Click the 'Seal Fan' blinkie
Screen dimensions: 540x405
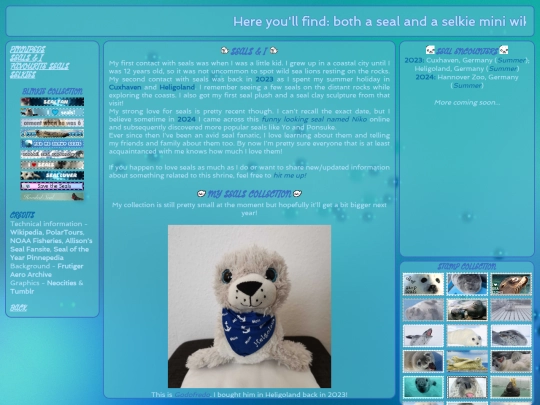52,102
